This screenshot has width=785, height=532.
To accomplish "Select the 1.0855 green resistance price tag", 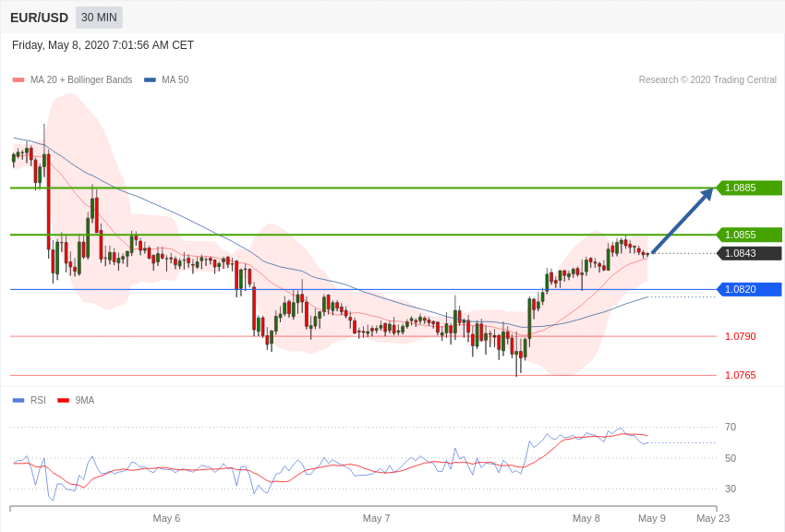I will (750, 235).
